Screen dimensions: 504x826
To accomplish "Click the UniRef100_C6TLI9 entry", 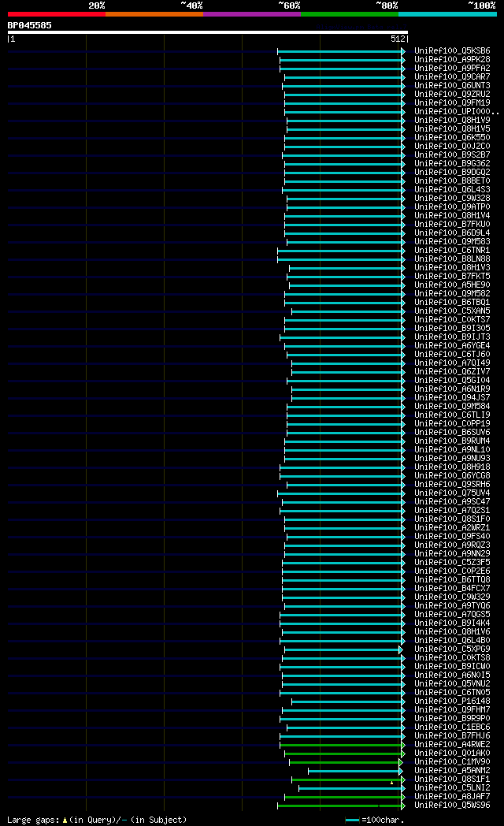I will (x=452, y=415).
